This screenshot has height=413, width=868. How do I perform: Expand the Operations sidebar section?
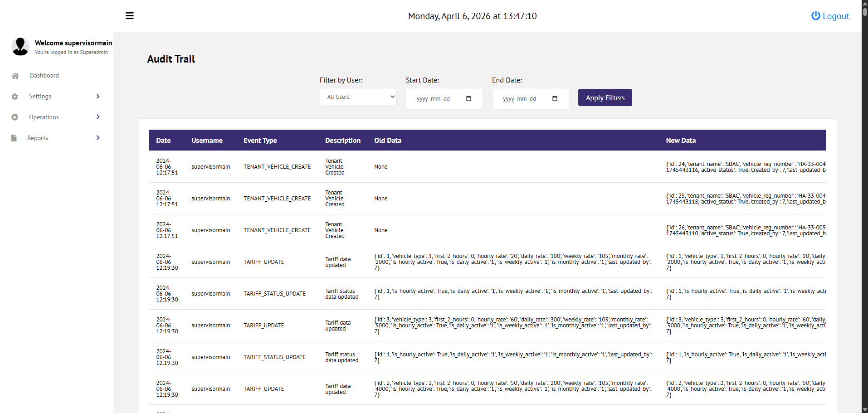98,117
